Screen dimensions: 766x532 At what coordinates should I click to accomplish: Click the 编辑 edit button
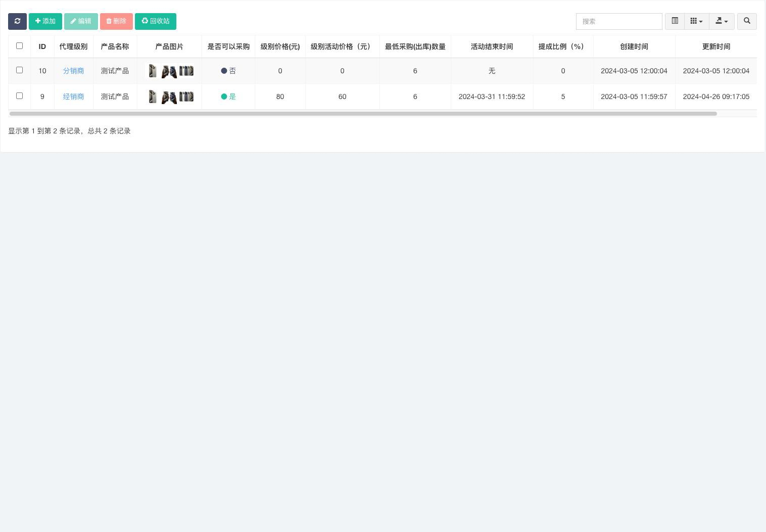pos(81,21)
